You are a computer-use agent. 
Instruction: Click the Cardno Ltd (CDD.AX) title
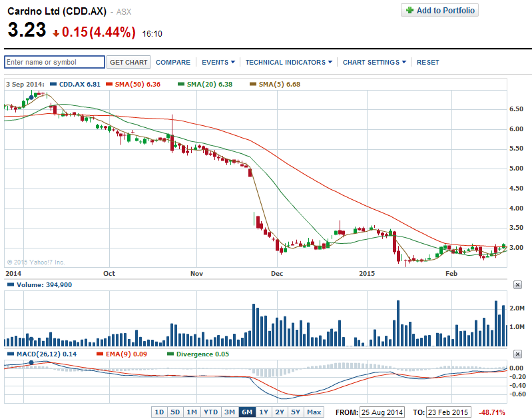[57, 11]
